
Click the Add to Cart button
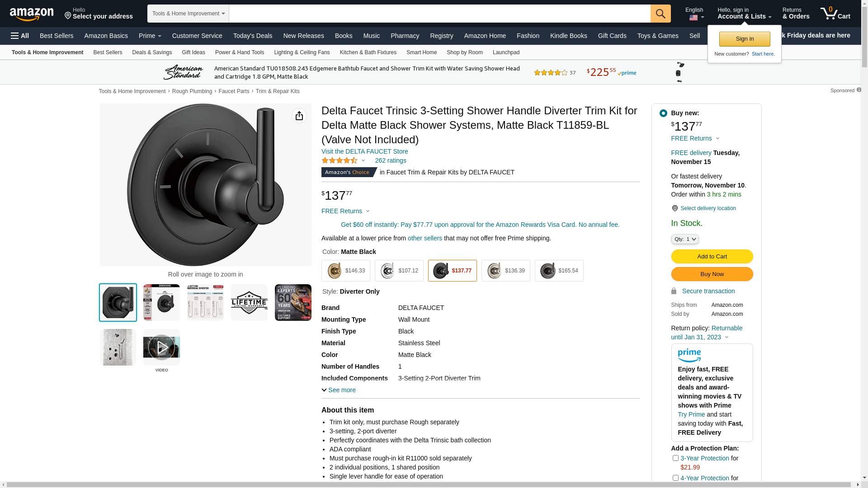click(x=712, y=257)
